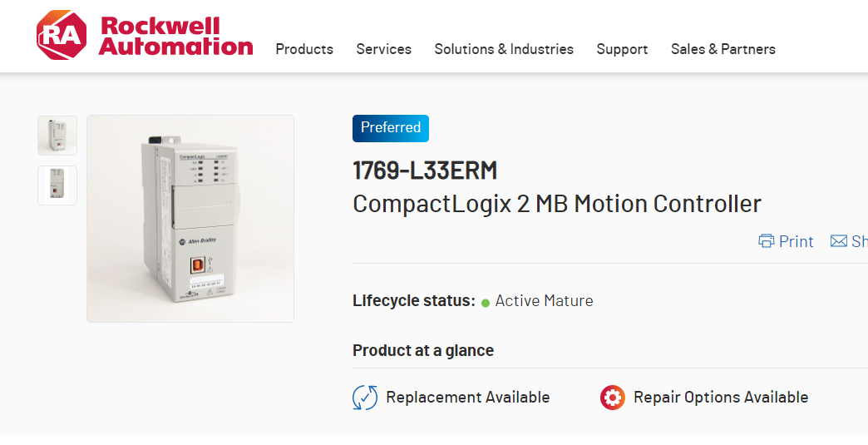Select the second product thumbnail
This screenshot has width=868, height=445.
(57, 185)
